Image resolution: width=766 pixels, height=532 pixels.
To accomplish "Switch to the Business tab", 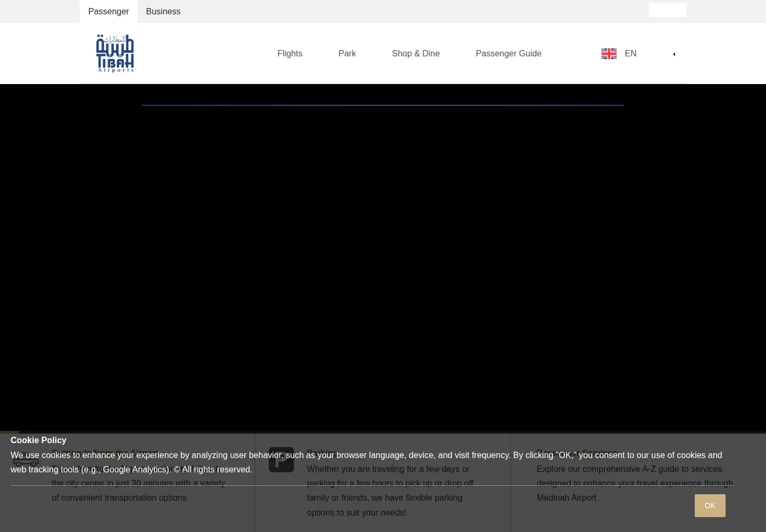I will coord(163,11).
